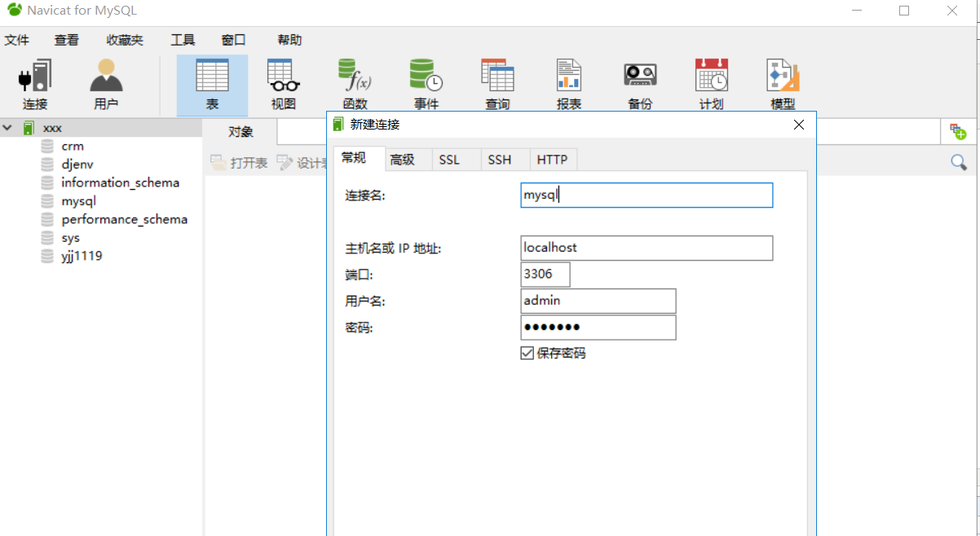Screen dimensions: 980x536
Task: Click the crm database icon
Action: 47,147
